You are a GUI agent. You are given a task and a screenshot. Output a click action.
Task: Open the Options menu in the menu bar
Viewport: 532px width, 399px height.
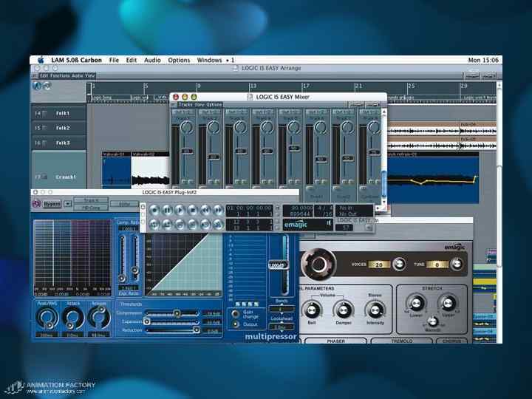[x=179, y=60]
